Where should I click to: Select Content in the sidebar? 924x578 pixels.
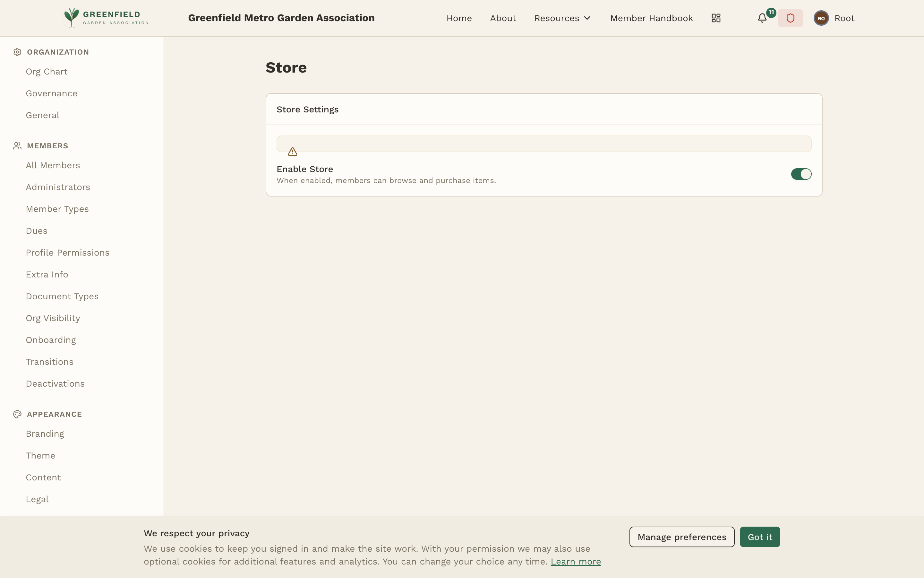pyautogui.click(x=43, y=477)
